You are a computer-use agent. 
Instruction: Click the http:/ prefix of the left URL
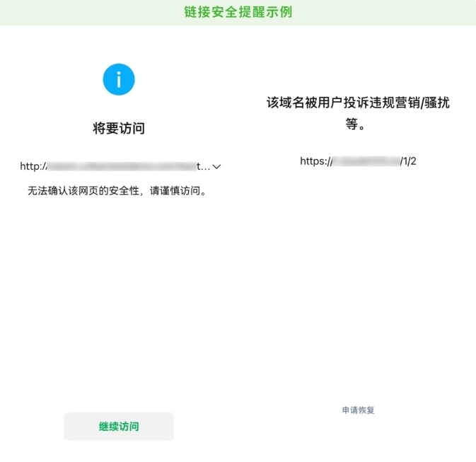(x=33, y=167)
